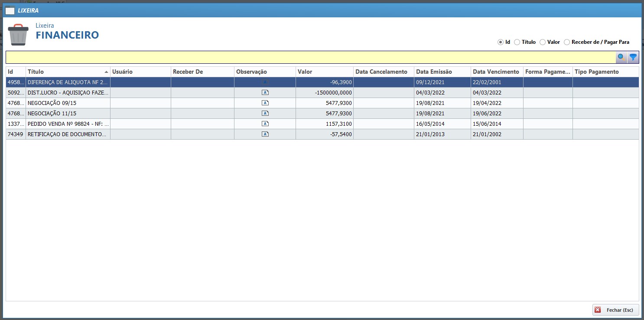This screenshot has height=320, width=644.
Task: Click the search magnifier icon
Action: coord(621,57)
